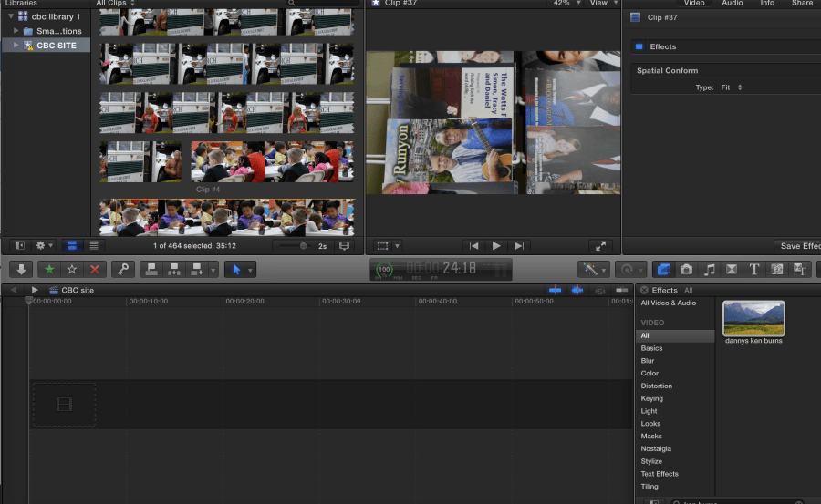The width and height of the screenshot is (821, 504).
Task: Click the Import Media down-arrow button
Action: click(x=22, y=270)
